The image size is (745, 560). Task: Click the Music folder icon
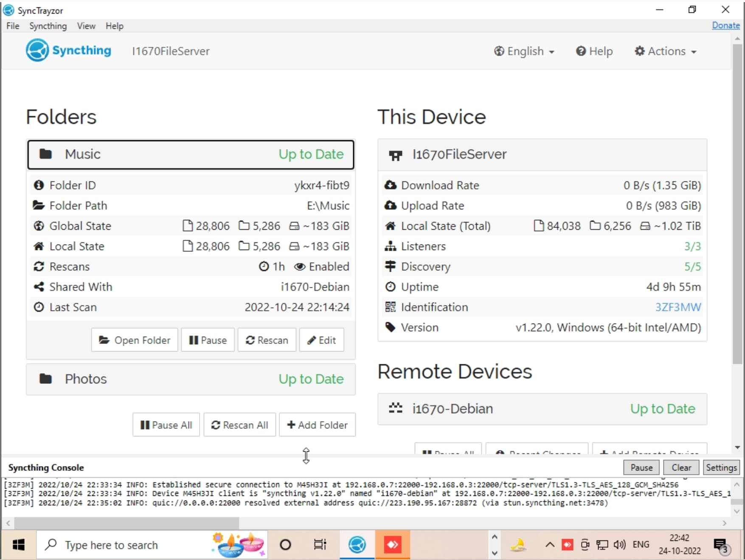[45, 154]
